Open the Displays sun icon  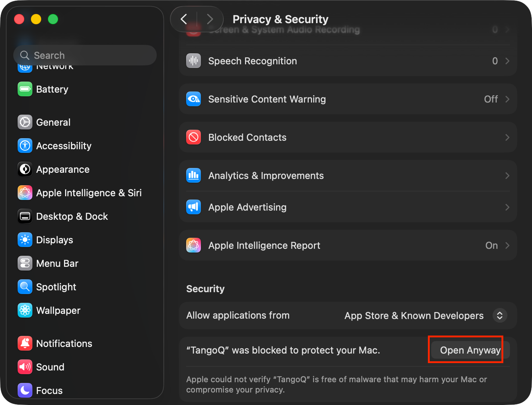click(25, 240)
